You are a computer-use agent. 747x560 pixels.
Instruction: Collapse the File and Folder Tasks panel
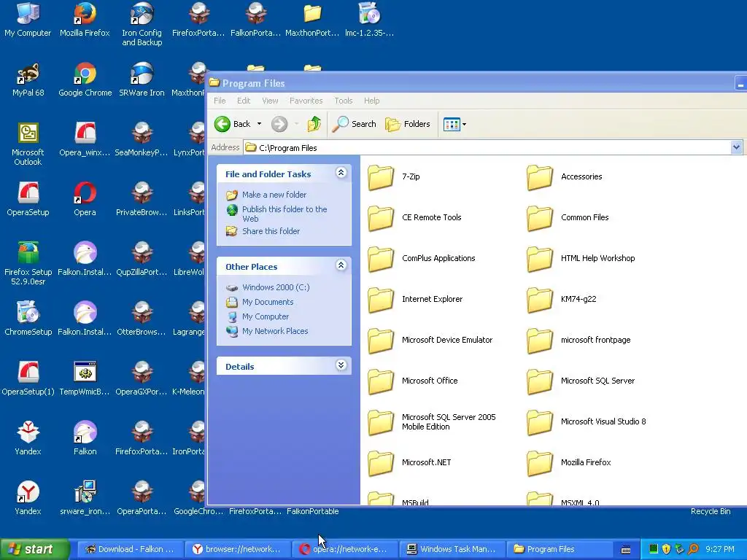point(341,173)
